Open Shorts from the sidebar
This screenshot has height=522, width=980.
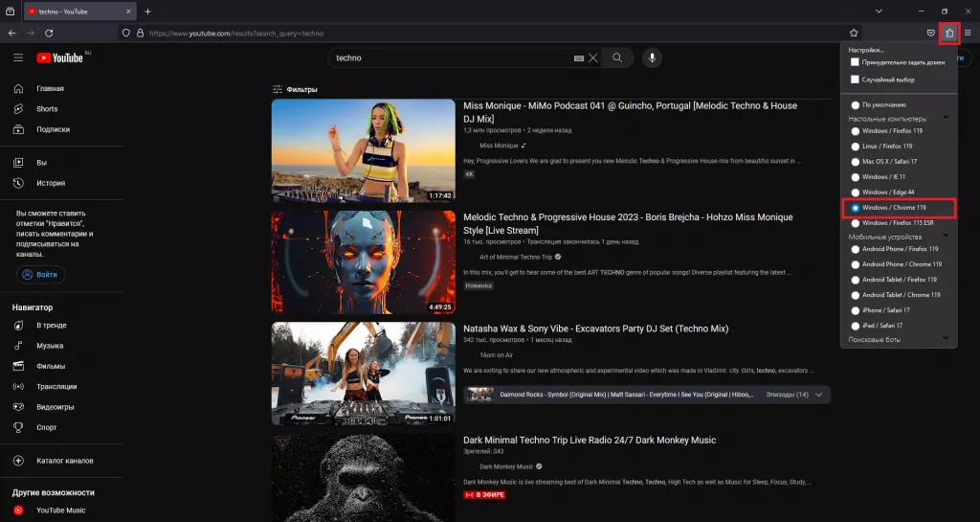pos(47,109)
